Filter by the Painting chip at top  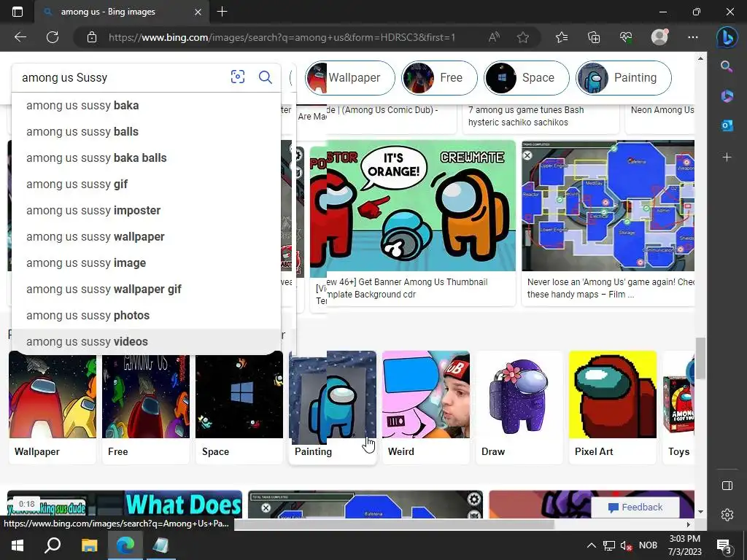click(x=624, y=77)
